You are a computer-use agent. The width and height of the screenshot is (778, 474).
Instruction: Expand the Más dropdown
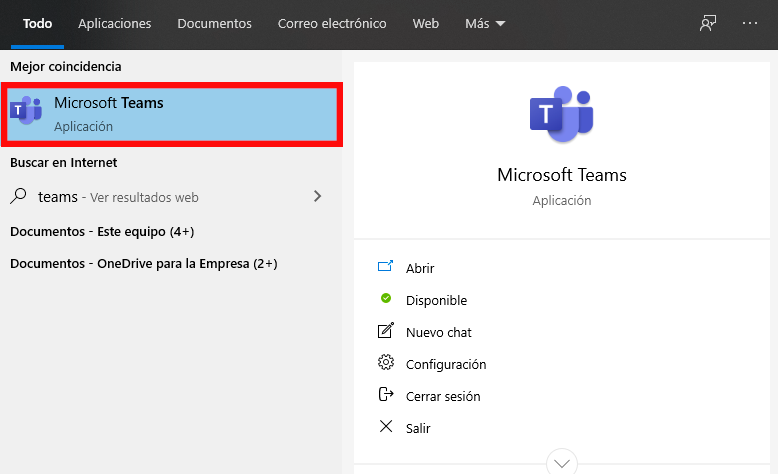click(485, 24)
